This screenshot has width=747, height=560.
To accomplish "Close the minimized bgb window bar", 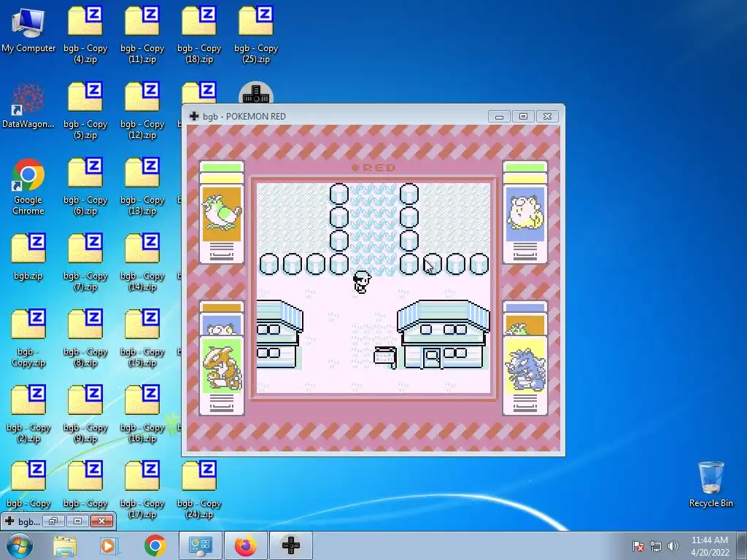I will tap(101, 521).
